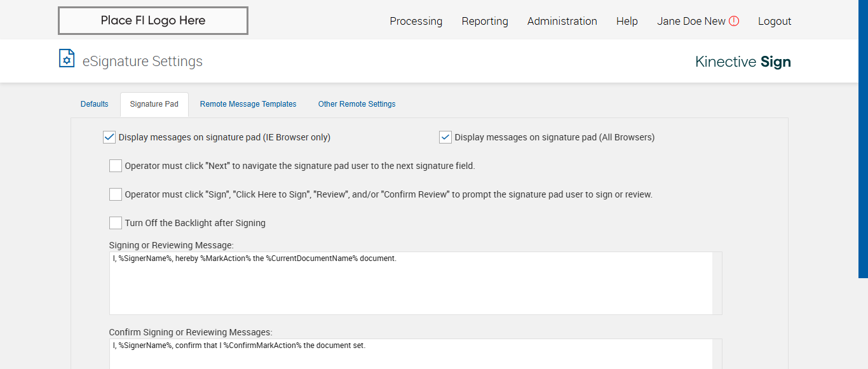Click the Kinective Sign logo
Image resolution: width=868 pixels, height=369 pixels.
tap(743, 62)
